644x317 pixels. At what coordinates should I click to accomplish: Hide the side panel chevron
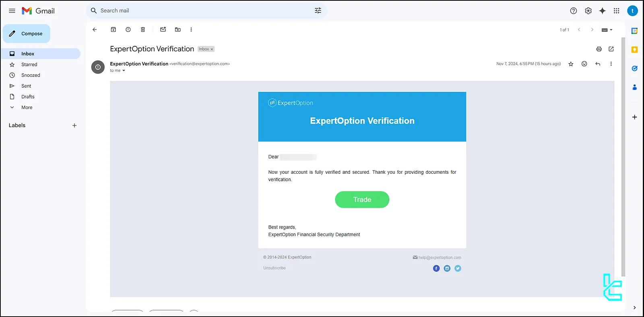[x=634, y=308]
